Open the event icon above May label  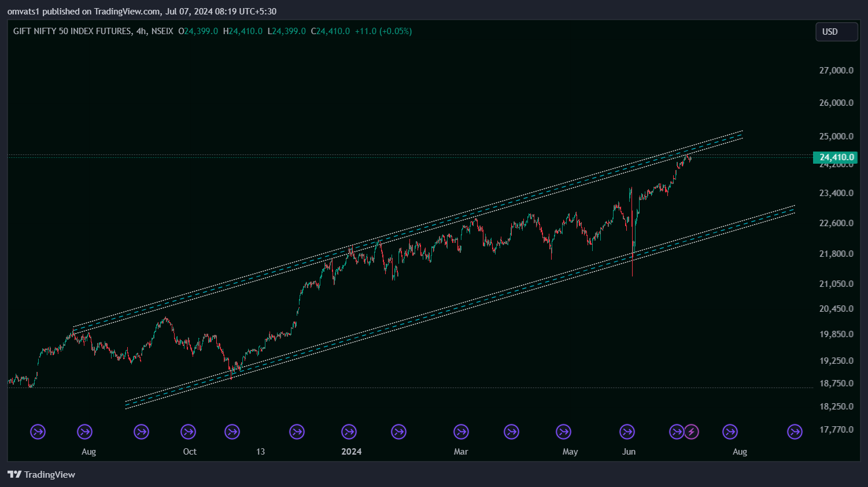pyautogui.click(x=563, y=431)
